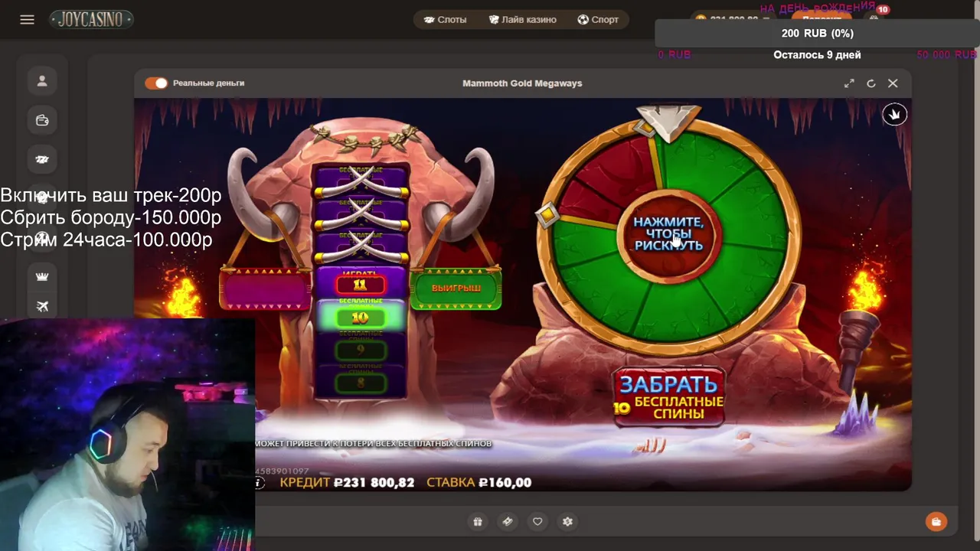
Task: Click the round icon in game corner
Action: click(x=894, y=114)
